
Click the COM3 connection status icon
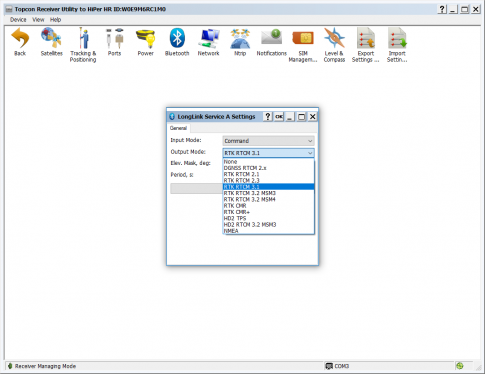329,366
